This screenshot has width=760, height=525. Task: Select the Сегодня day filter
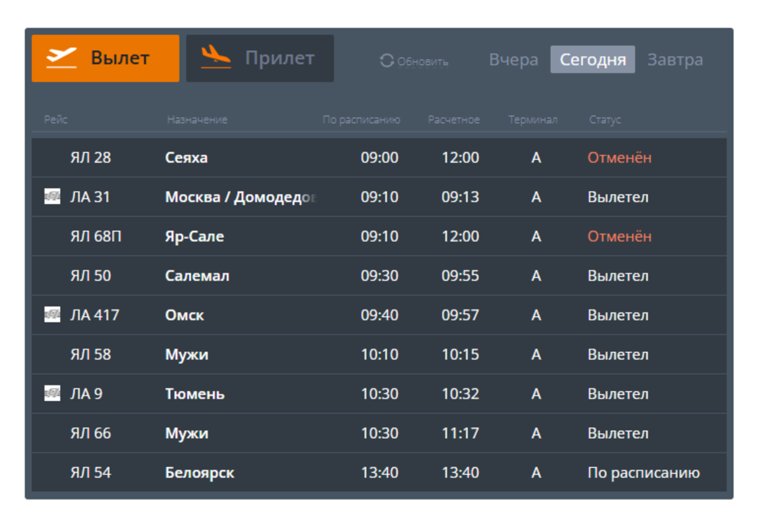[x=592, y=60]
